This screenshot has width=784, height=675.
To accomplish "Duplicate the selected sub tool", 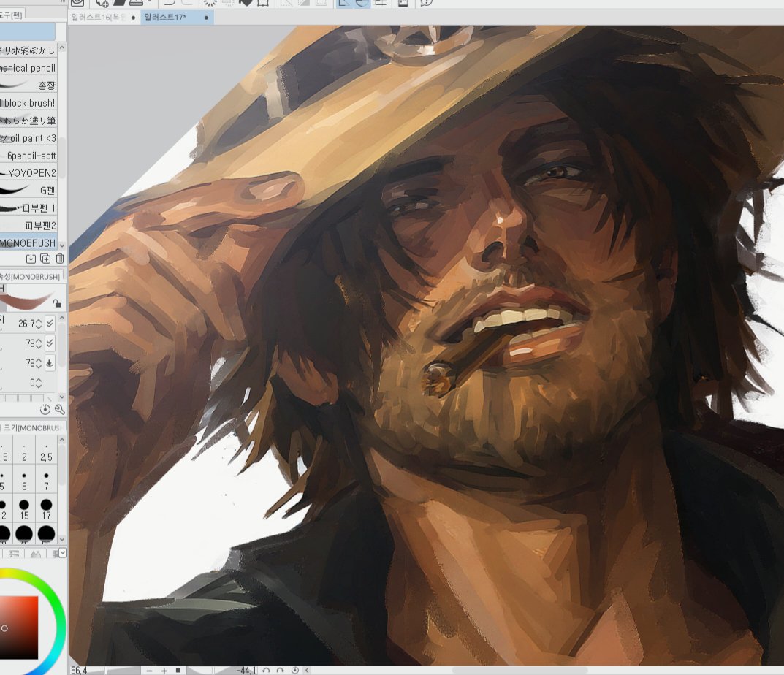I will coord(45,259).
